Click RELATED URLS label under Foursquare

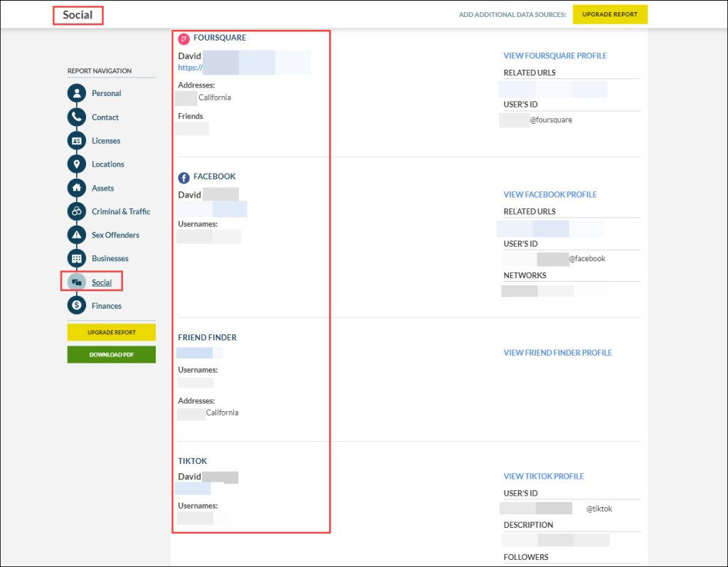click(x=529, y=73)
